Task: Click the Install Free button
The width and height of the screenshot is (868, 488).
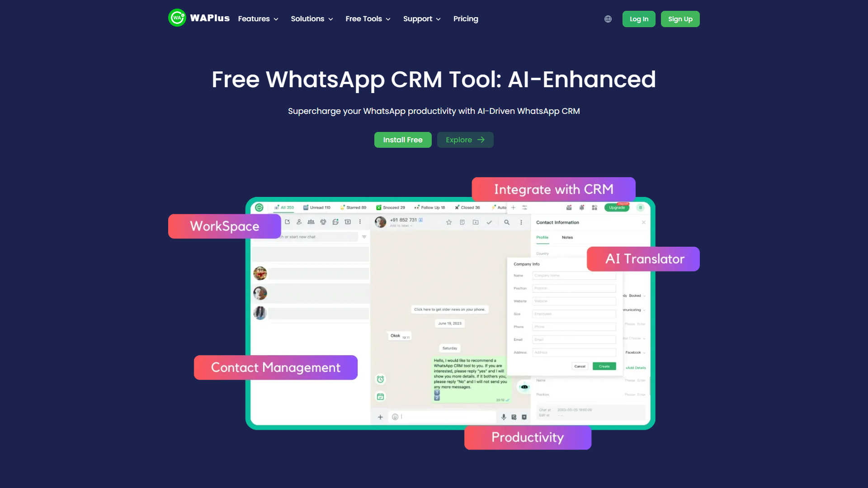Action: [402, 140]
